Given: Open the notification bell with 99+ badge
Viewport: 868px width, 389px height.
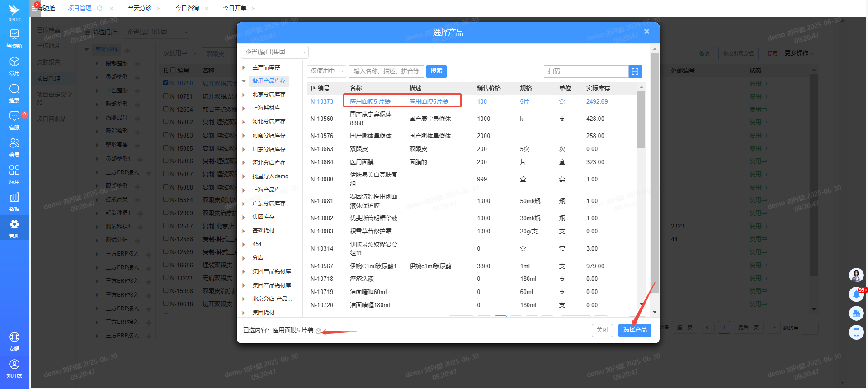Looking at the screenshot, I should (856, 294).
